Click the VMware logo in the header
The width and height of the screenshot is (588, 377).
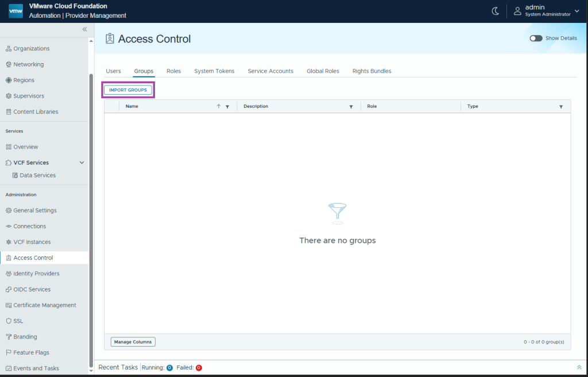tap(16, 11)
